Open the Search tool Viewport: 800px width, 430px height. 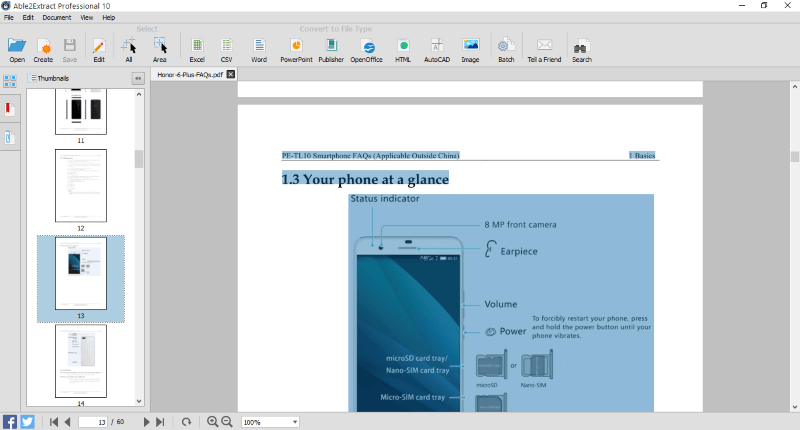point(582,50)
